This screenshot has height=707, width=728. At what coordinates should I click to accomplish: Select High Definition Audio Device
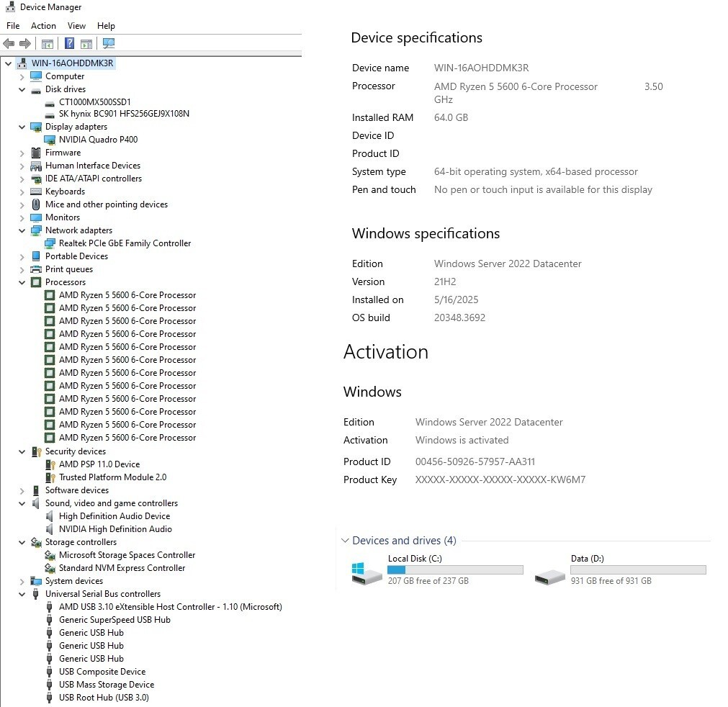114,516
